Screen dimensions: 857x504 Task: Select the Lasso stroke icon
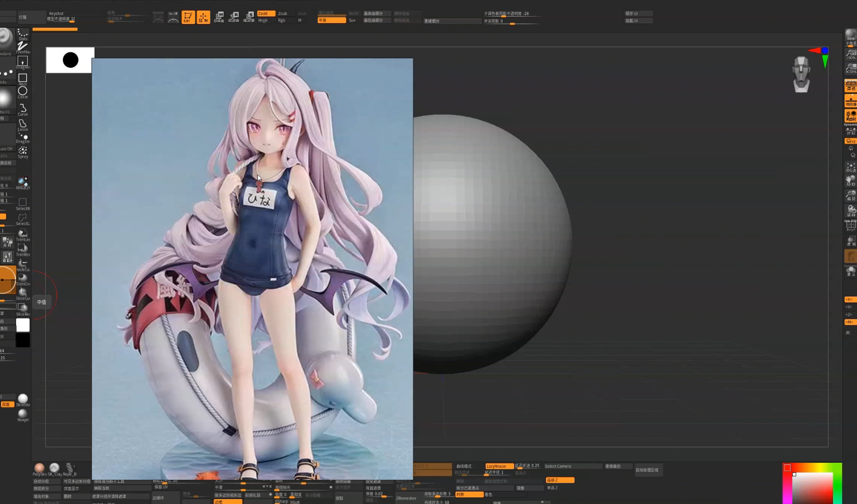click(23, 125)
